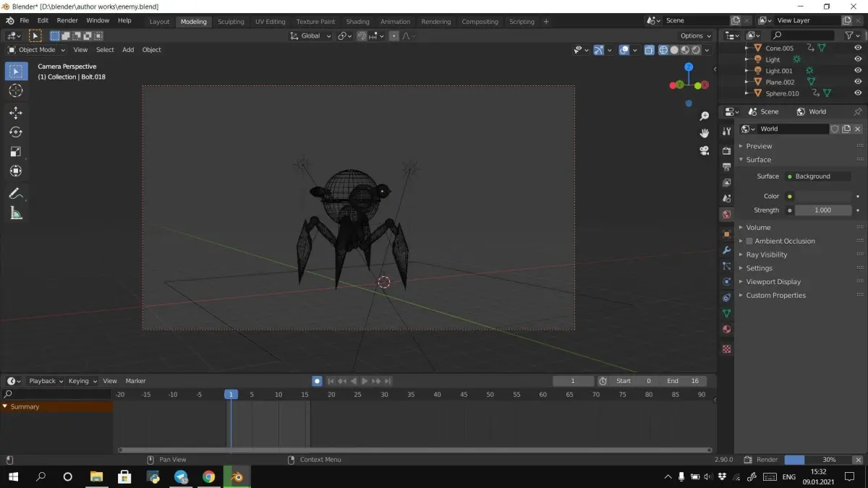Click the Strength value field
Image resolution: width=868 pixels, height=488 pixels.
click(822, 210)
